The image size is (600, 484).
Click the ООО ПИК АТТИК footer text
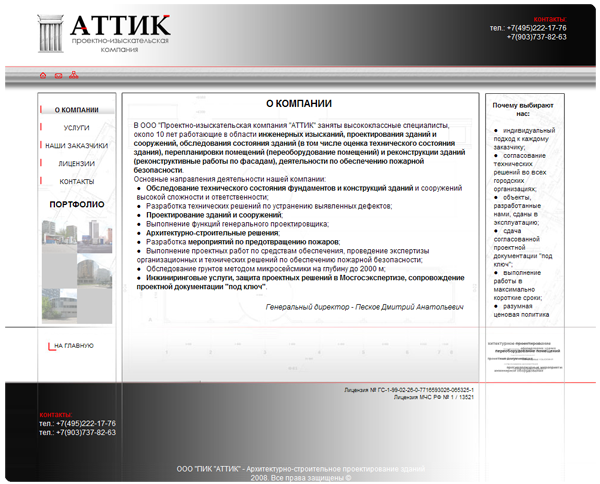tap(301, 469)
